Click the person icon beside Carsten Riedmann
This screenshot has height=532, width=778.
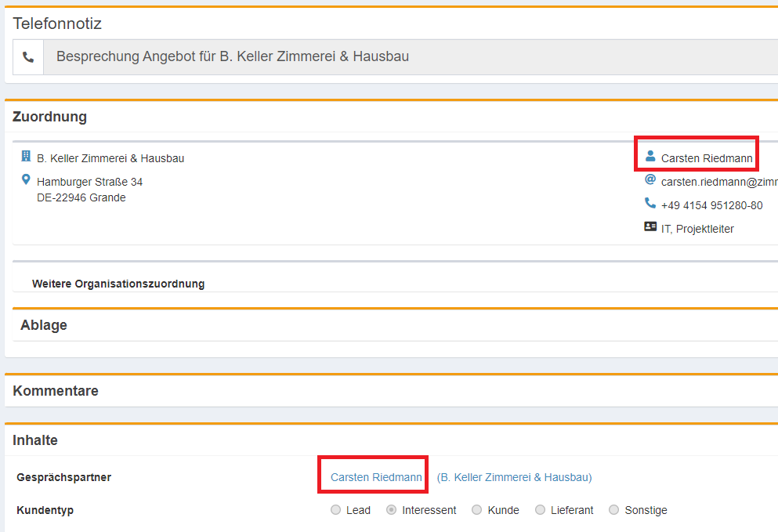tap(650, 157)
